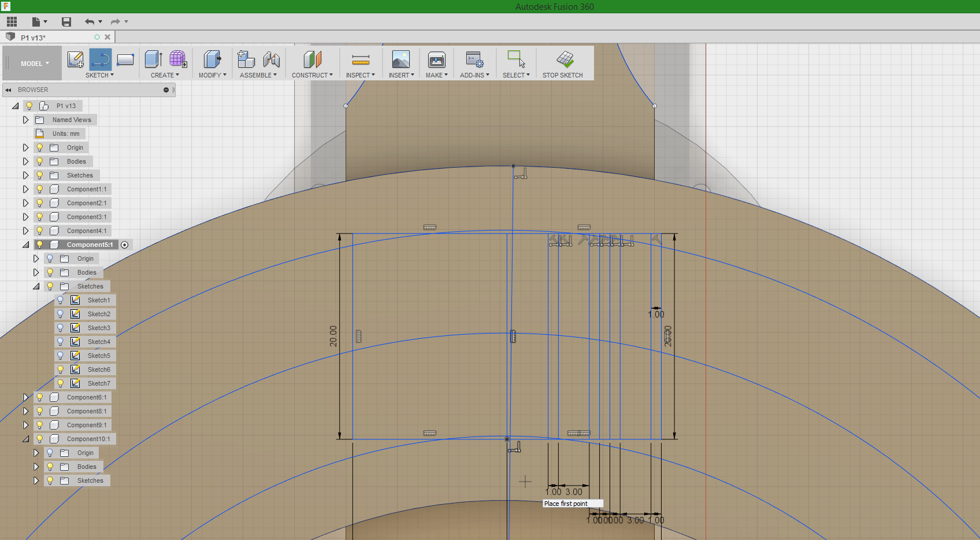This screenshot has height=540, width=980.
Task: Select the Rectangle sketch tool icon
Action: tap(125, 59)
